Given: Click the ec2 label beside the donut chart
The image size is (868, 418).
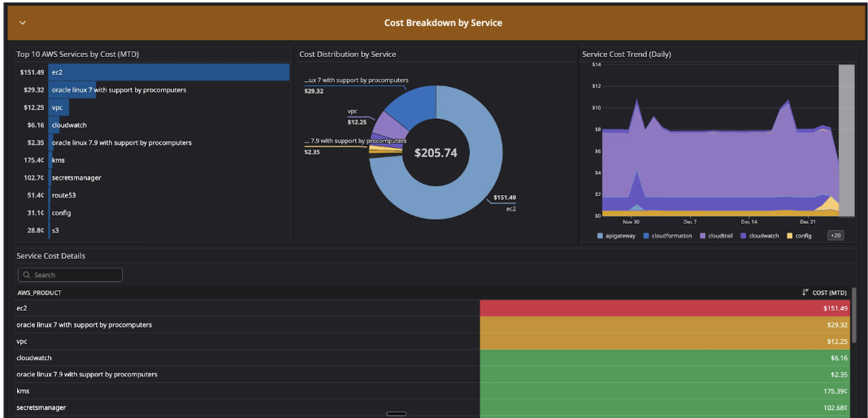Looking at the screenshot, I should [510, 209].
